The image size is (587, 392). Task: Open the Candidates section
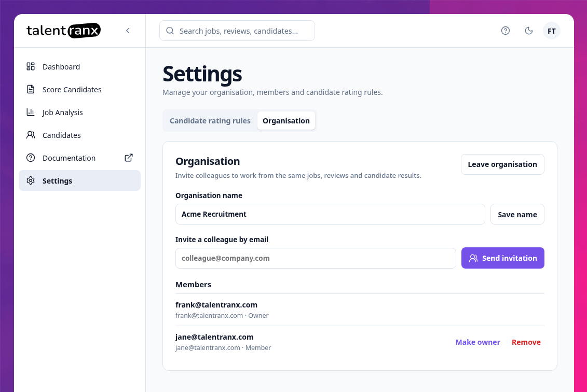80,135
